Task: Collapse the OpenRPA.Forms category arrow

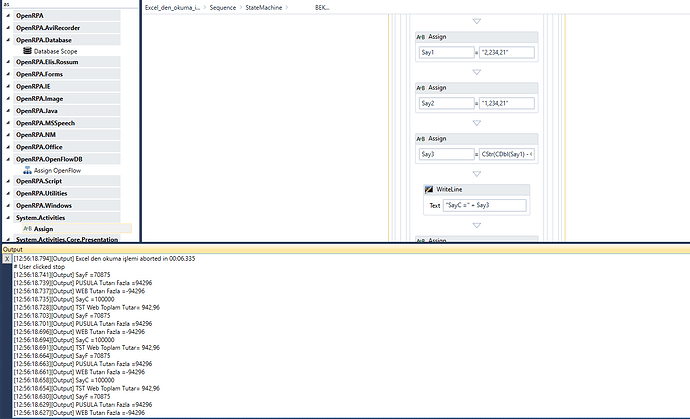Action: 8,74
